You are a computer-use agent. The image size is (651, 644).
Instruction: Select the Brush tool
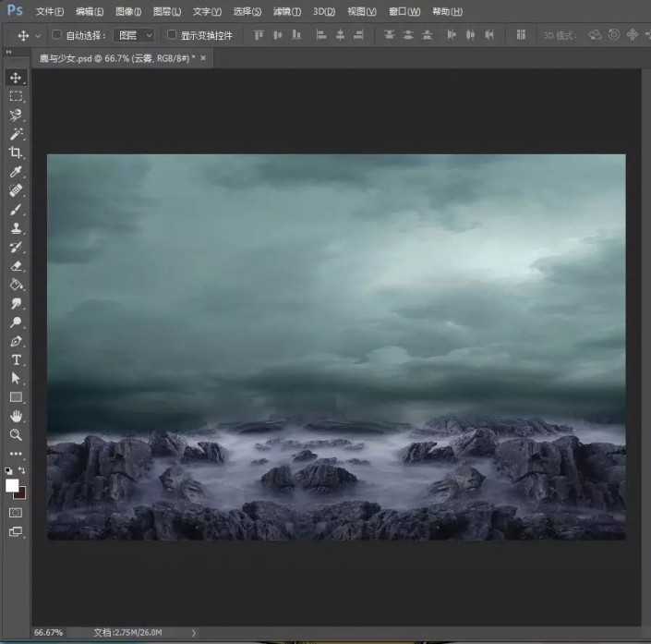16,210
